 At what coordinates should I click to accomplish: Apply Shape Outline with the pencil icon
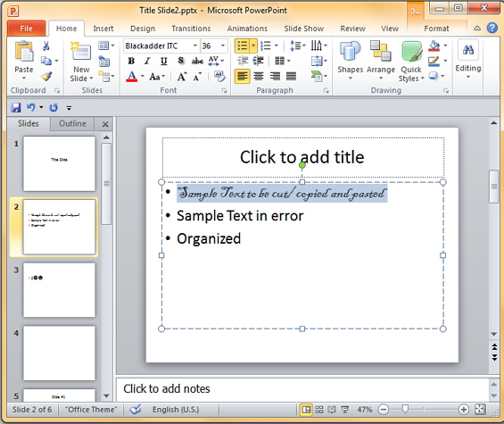(x=434, y=61)
